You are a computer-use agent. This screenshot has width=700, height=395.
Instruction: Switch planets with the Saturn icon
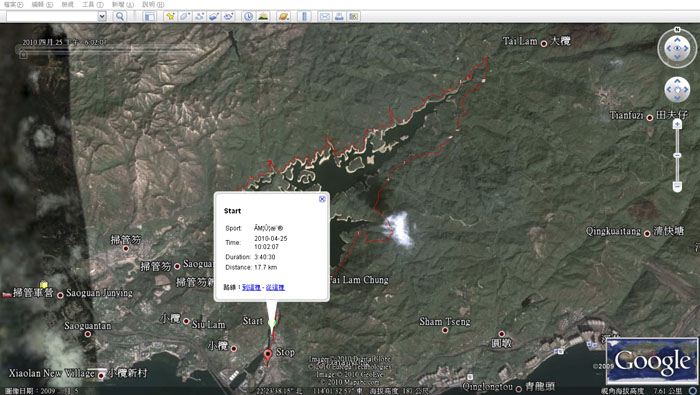(283, 17)
